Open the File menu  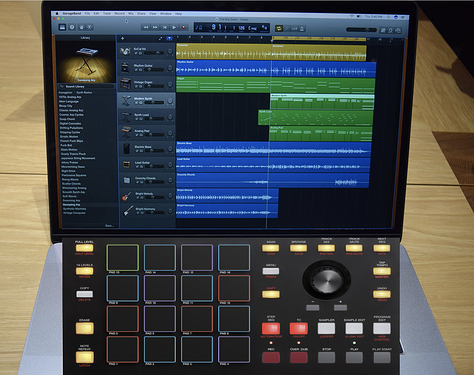[x=87, y=14]
